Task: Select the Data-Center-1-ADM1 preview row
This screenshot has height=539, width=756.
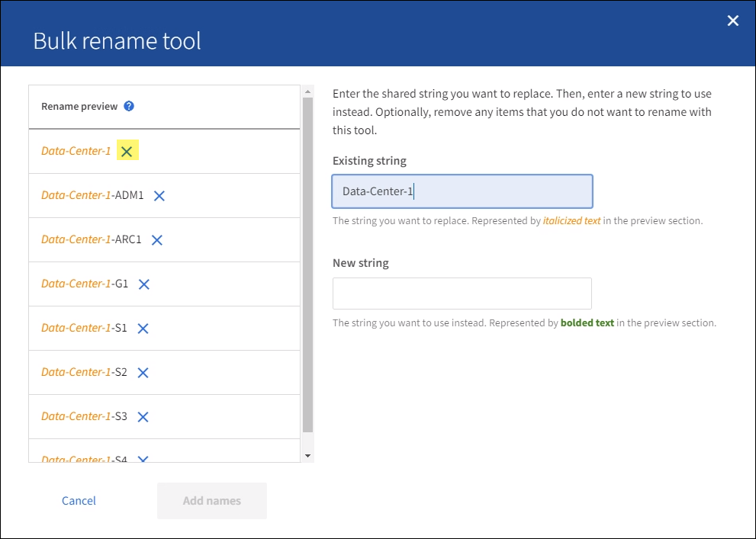Action: [x=92, y=196]
